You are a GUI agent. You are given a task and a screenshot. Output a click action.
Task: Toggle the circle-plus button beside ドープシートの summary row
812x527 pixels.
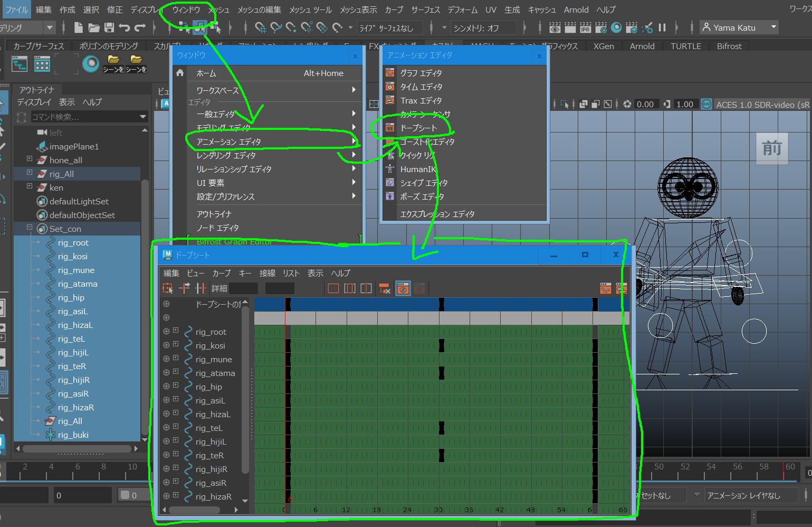pyautogui.click(x=166, y=304)
